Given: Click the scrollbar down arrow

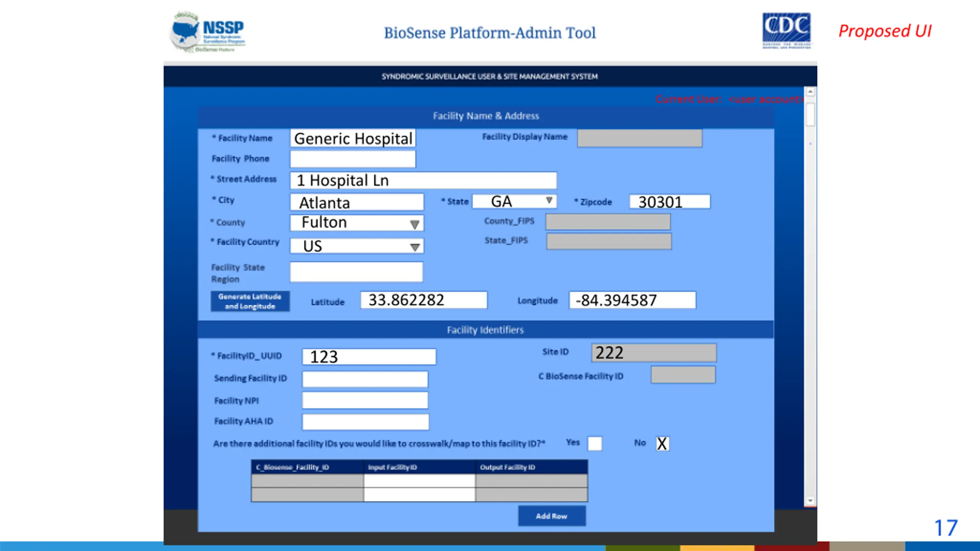Looking at the screenshot, I should [810, 500].
